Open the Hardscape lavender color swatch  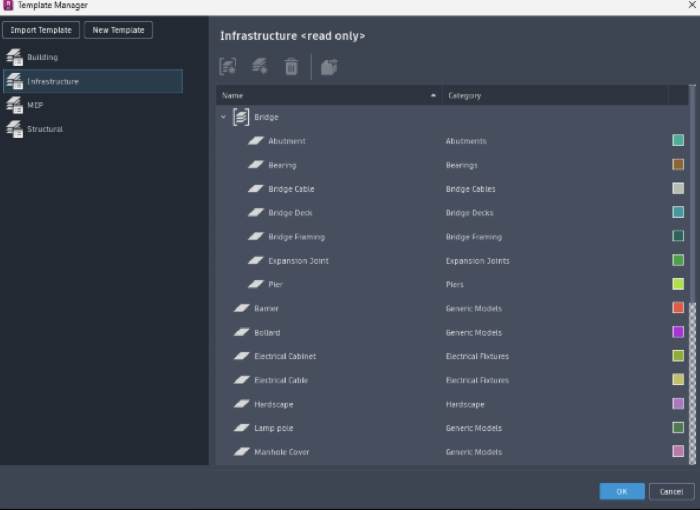tap(678, 404)
